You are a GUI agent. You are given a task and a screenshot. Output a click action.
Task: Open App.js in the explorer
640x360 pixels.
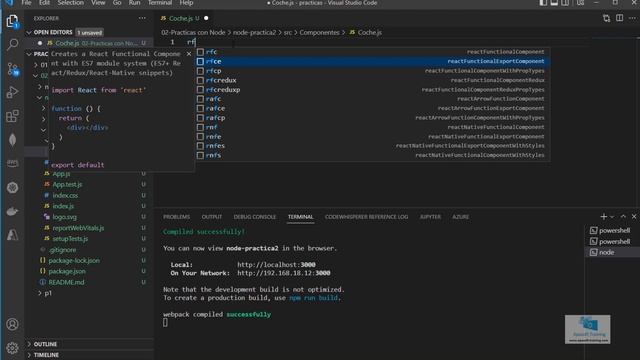tap(61, 173)
